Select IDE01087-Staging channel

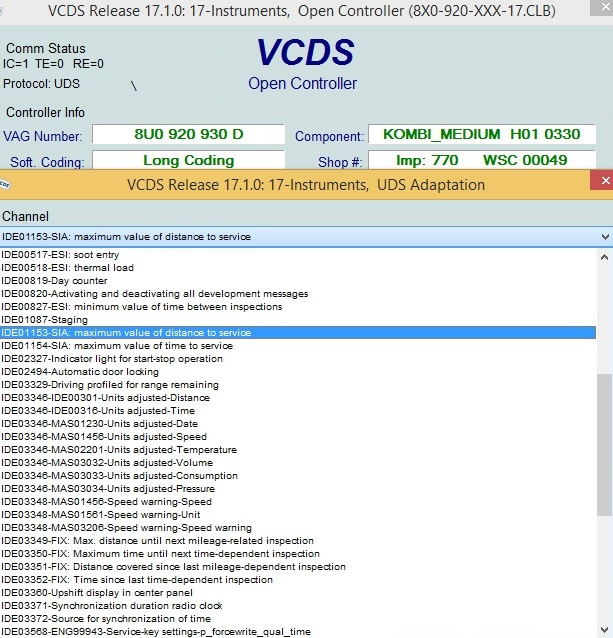[x=298, y=320]
